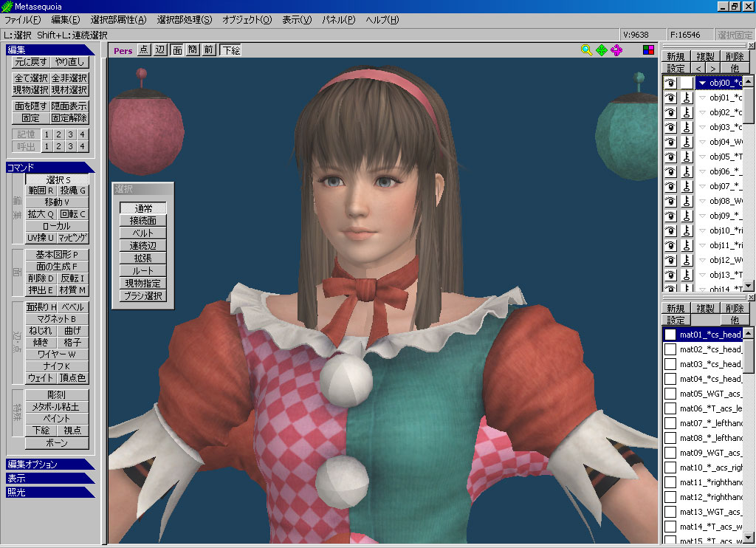Click the triangle expander next to obj02
This screenshot has width=756, height=548.
[703, 112]
